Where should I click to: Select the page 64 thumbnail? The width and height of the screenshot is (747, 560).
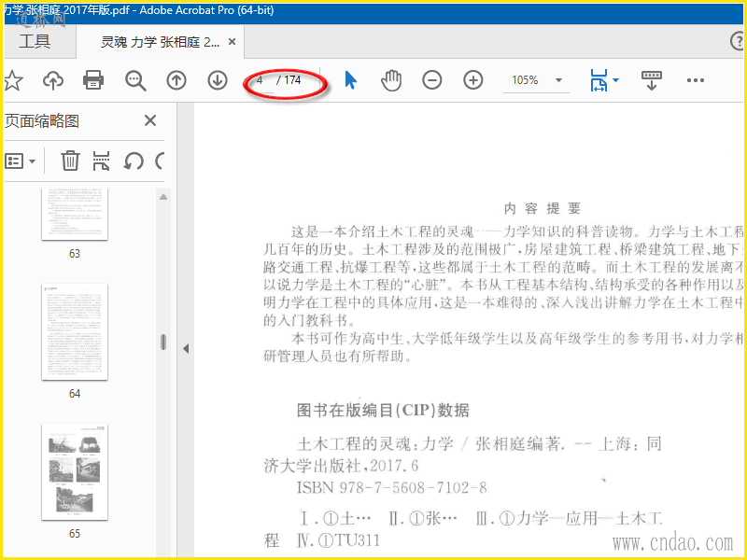pos(75,332)
